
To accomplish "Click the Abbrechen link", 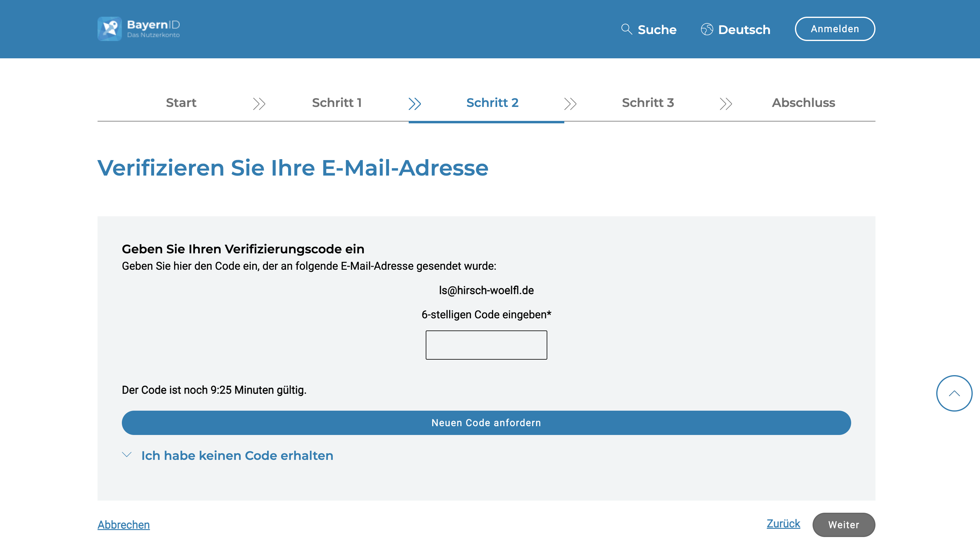I will (x=124, y=525).
